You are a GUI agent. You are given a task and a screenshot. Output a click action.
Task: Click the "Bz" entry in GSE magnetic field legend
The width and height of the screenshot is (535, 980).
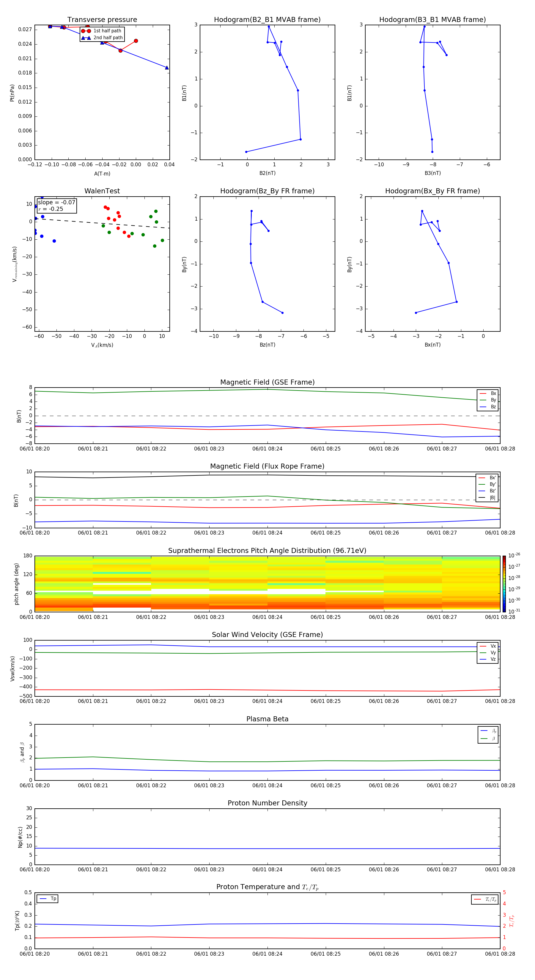point(488,407)
